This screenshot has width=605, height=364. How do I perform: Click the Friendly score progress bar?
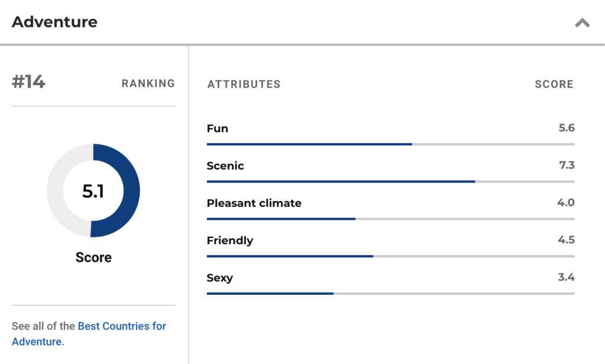(391, 256)
